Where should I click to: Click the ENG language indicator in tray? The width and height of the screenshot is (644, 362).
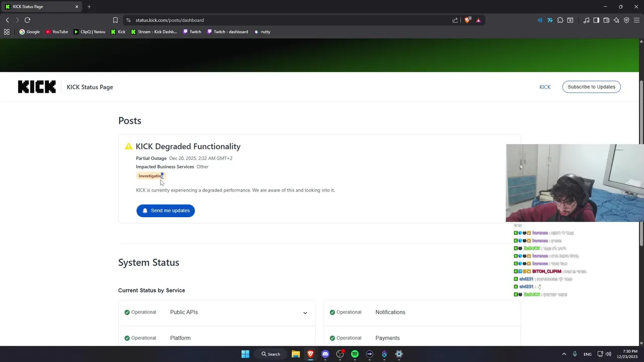coord(587,354)
